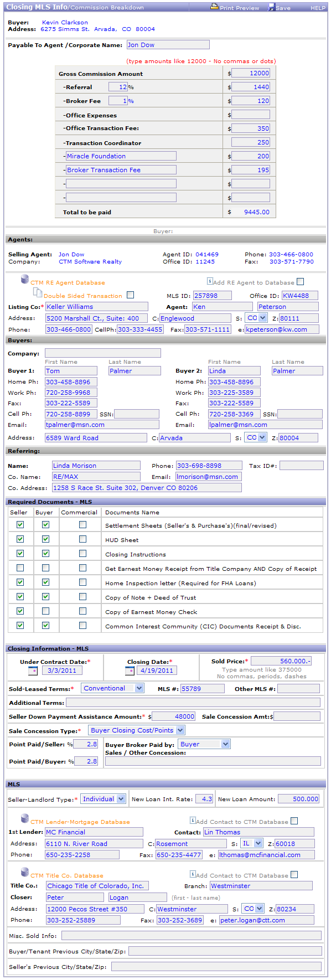Open Sold-Leased Terms Conventional dropdown
Viewport: 331px width, 980px height.
point(113,688)
